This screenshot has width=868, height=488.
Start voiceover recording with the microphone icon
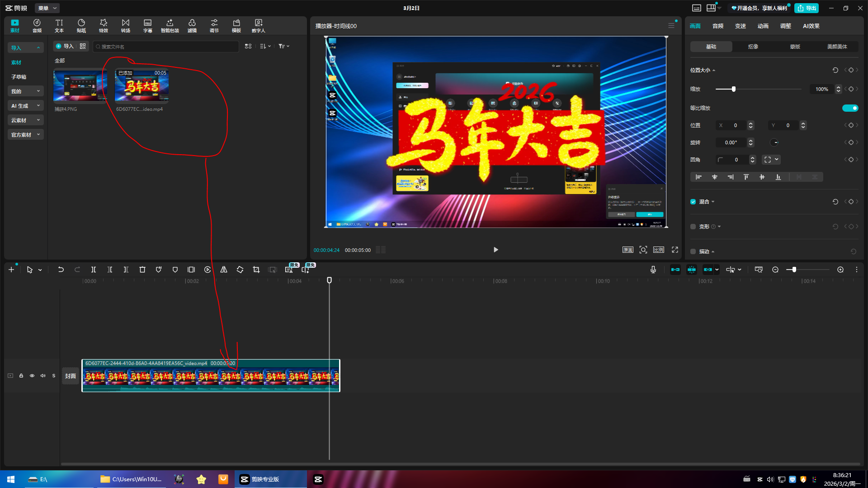[653, 269]
